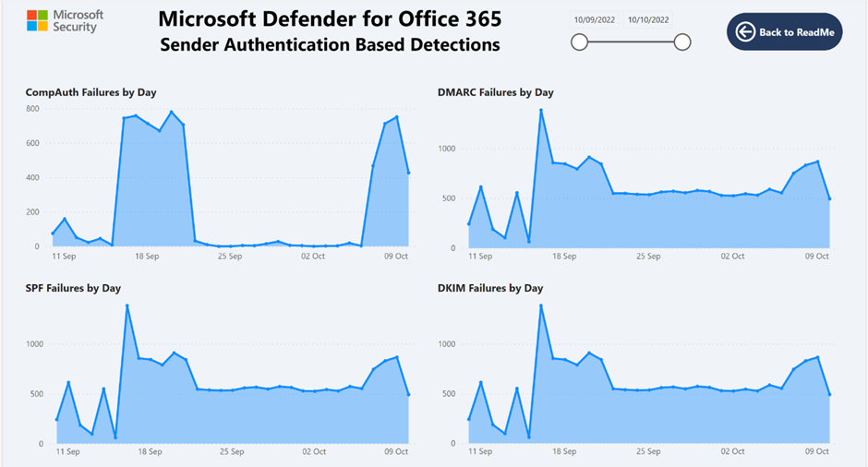Click the SPF Failures by Day title
The height and width of the screenshot is (467, 868).
tap(73, 288)
